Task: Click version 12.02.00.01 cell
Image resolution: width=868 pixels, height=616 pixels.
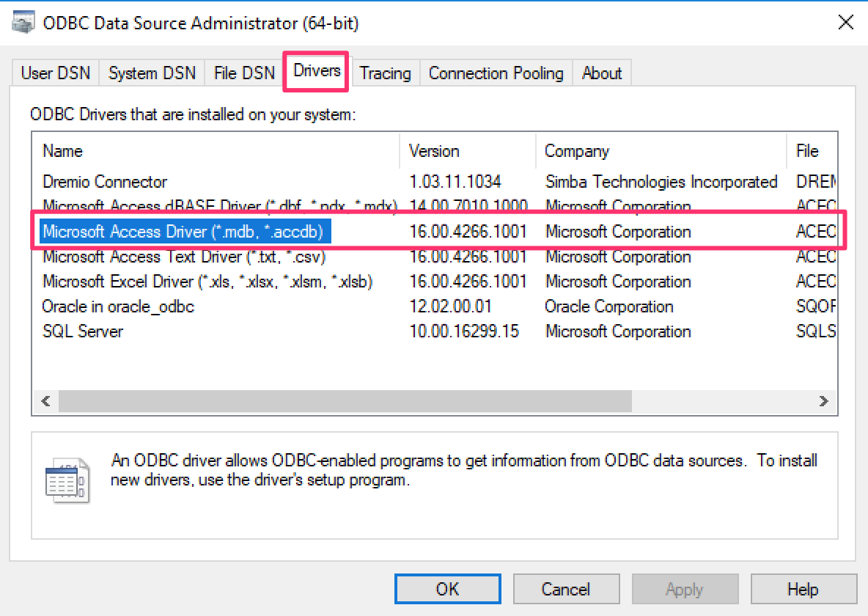Action: [450, 307]
